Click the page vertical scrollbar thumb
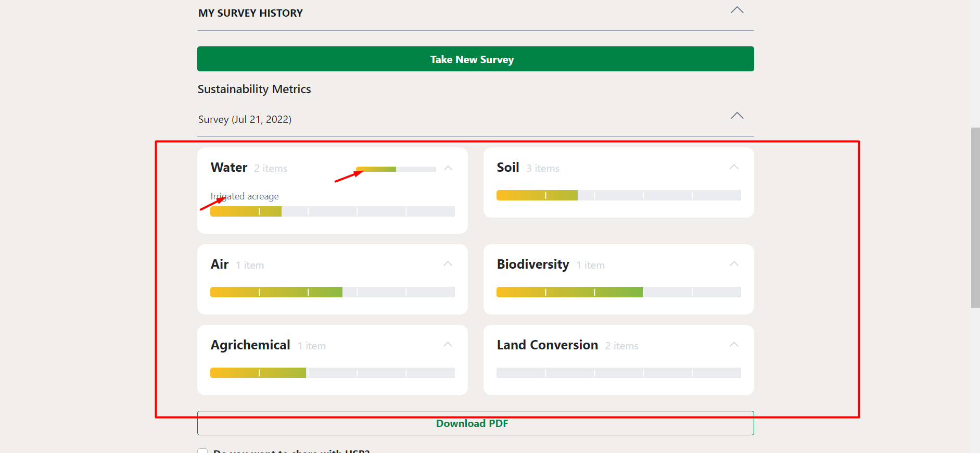Screen dimensions: 980x453 click(x=975, y=217)
